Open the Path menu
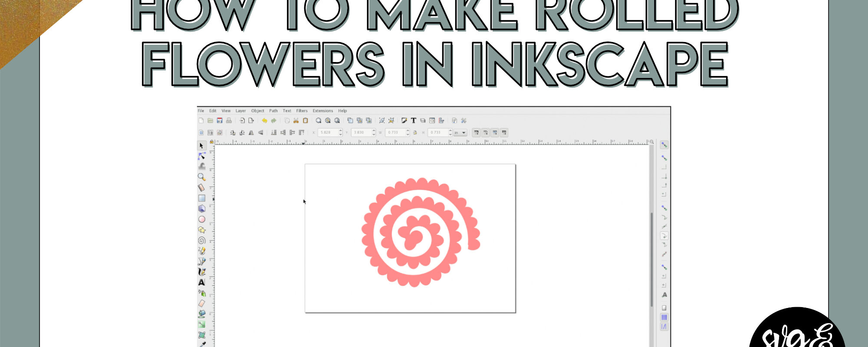The height and width of the screenshot is (347, 868). pos(273,111)
